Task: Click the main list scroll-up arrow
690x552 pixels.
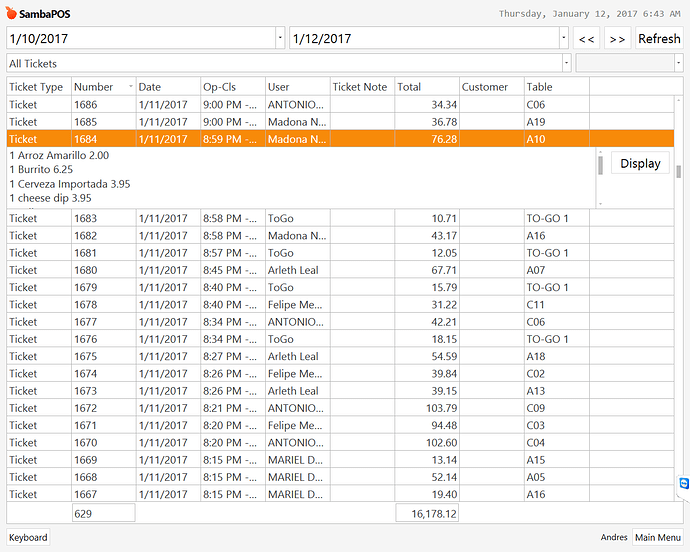Action: click(x=679, y=100)
